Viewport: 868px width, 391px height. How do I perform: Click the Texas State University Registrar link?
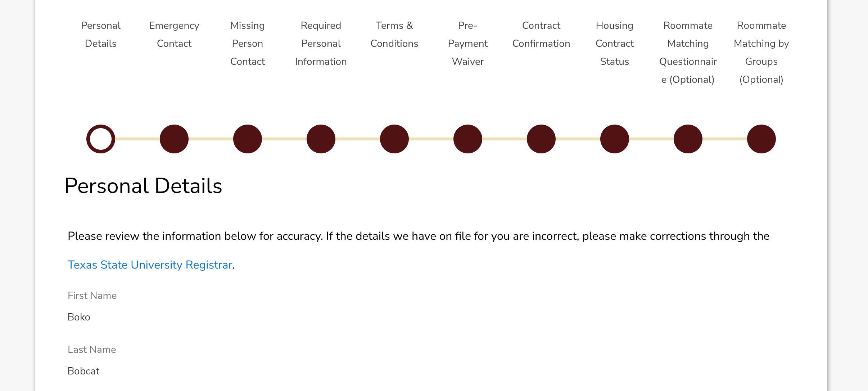[149, 264]
